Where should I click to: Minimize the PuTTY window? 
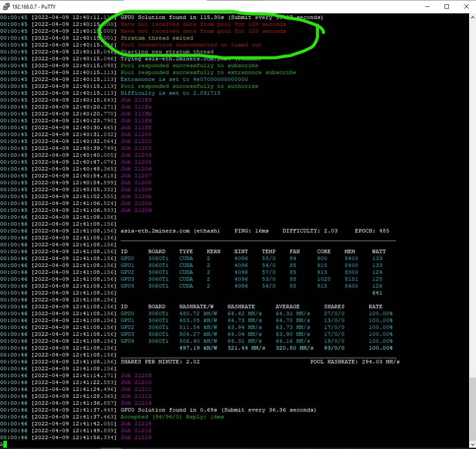427,6
